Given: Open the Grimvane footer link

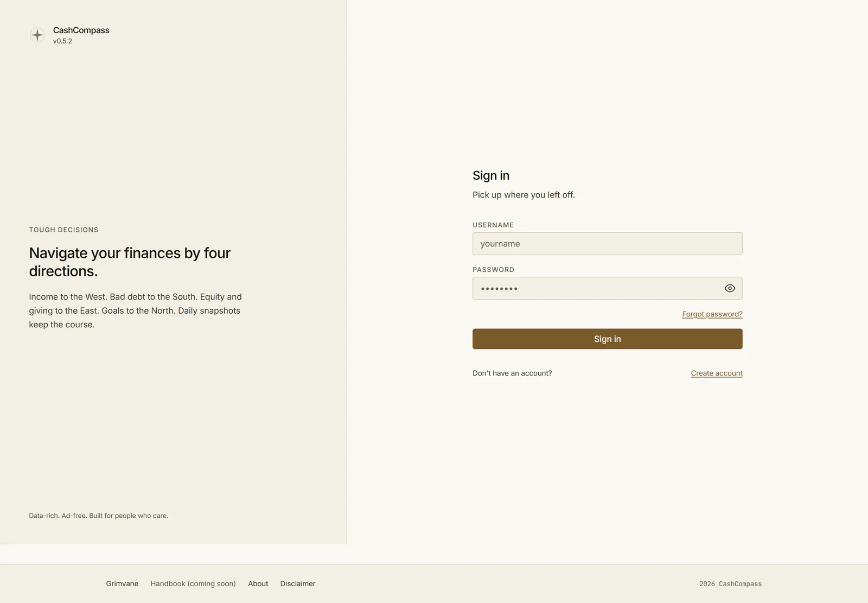Looking at the screenshot, I should [122, 583].
